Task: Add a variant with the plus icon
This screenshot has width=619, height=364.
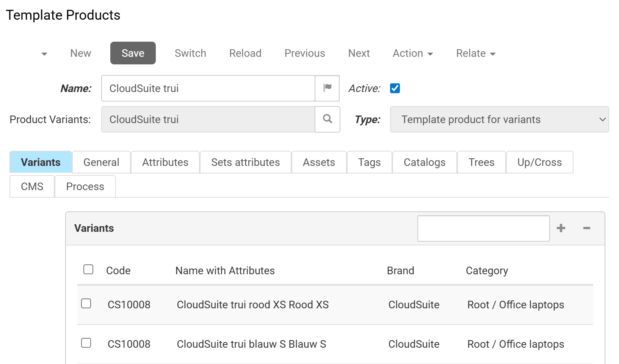Action: click(561, 228)
